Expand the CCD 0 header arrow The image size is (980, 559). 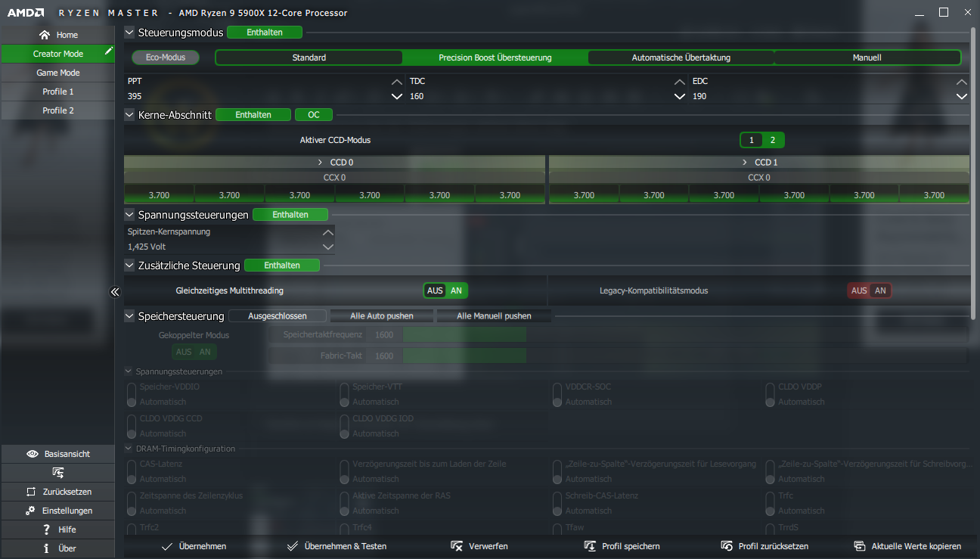[x=321, y=163]
